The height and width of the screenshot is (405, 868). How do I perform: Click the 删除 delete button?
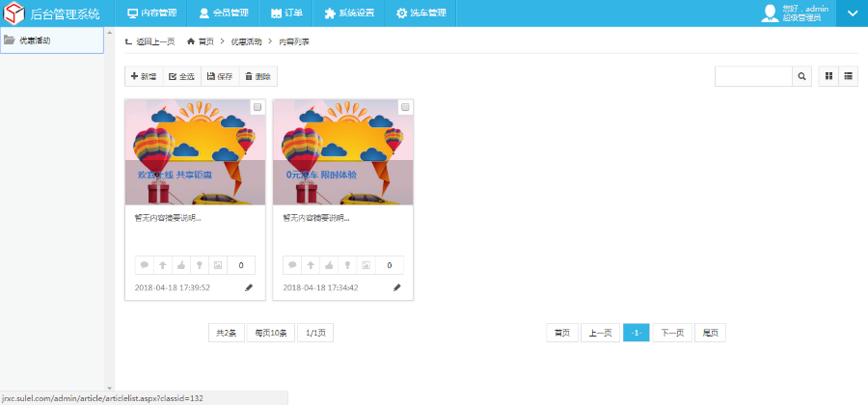pyautogui.click(x=258, y=76)
